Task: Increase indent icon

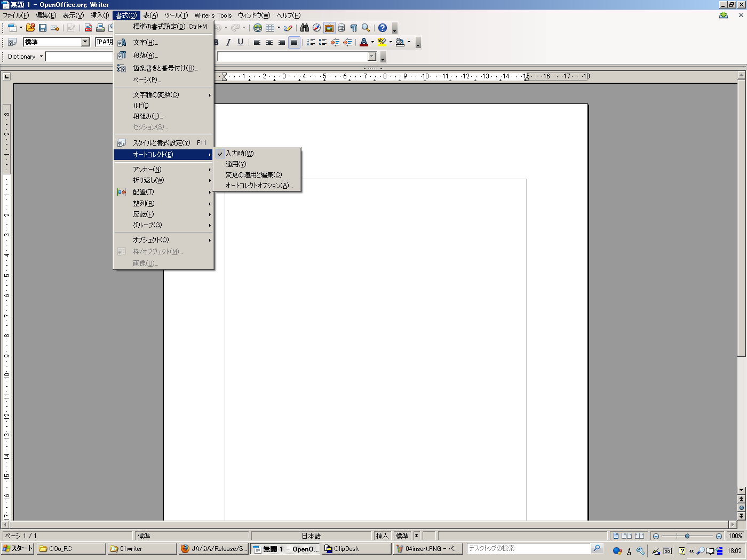Action: pos(347,42)
